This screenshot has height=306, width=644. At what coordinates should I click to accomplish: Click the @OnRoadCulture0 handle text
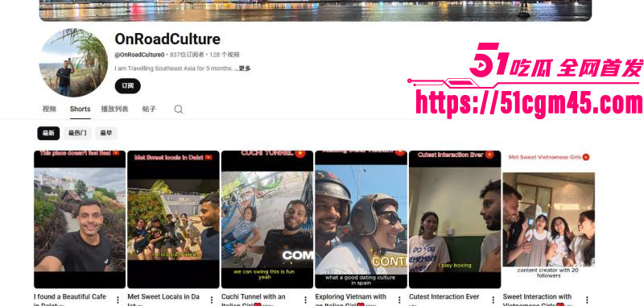coord(139,55)
